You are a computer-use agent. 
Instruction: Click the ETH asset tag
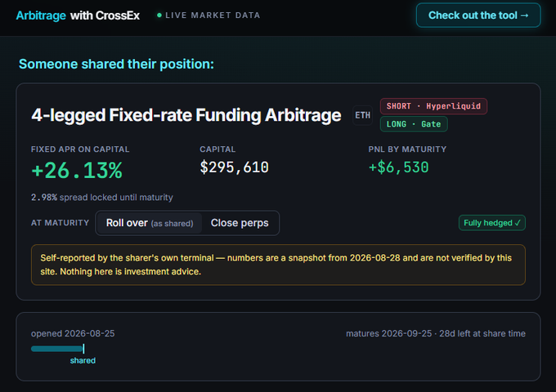click(362, 115)
